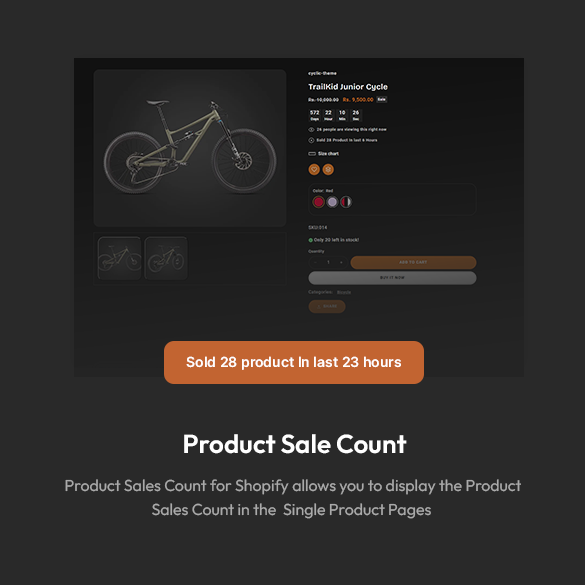Screen dimensions: 585x585
Task: Select the first bike thumbnail
Action: (x=119, y=258)
